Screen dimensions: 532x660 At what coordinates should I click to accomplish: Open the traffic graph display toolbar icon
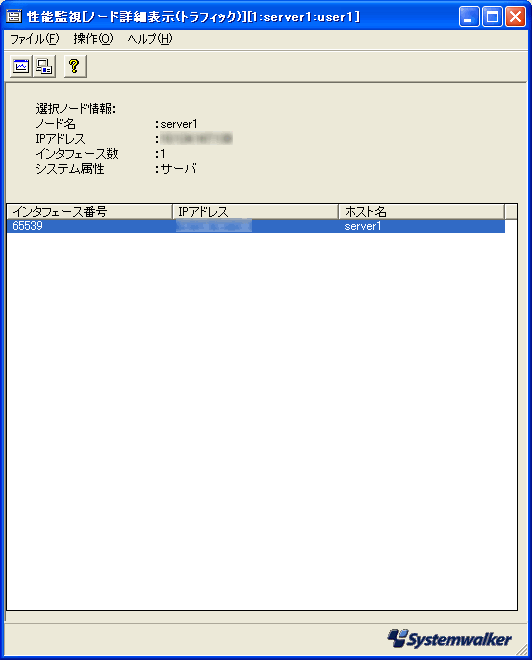21,67
